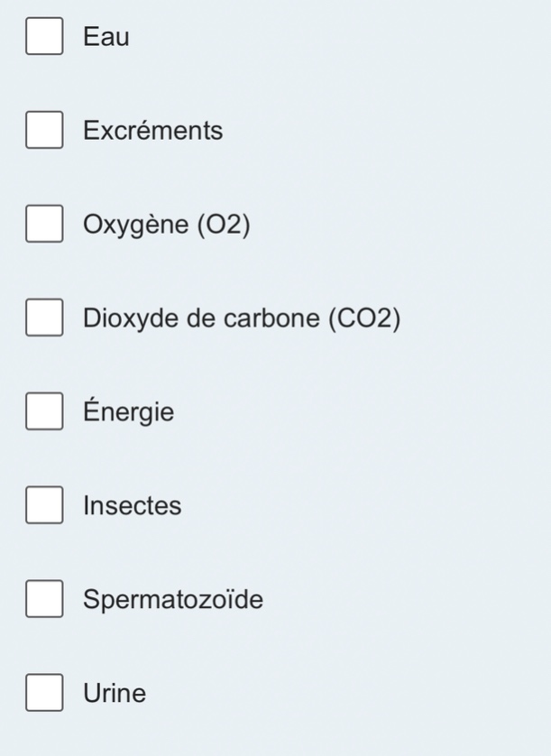Toggle the first checkbox in the list
Screen dimensions: 551x756
click(43, 37)
